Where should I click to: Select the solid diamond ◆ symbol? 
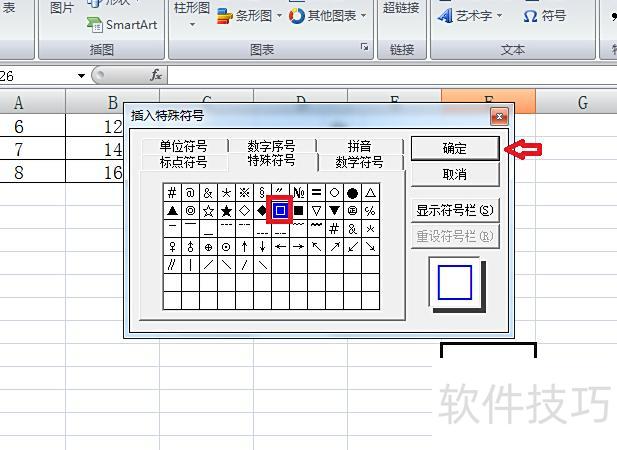coord(262,211)
